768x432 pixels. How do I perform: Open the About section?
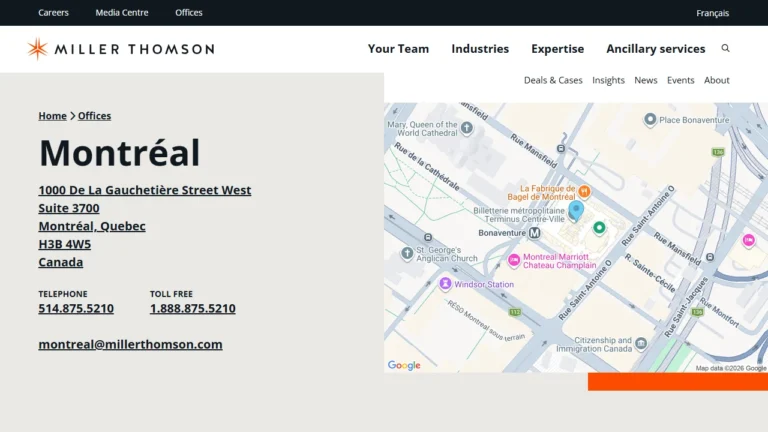pos(717,80)
